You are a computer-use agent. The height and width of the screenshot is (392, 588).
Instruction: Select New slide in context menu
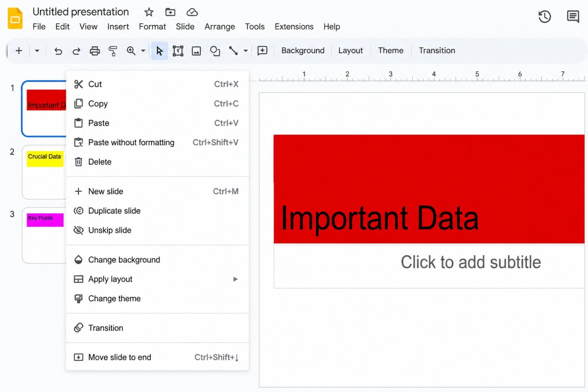(x=157, y=191)
